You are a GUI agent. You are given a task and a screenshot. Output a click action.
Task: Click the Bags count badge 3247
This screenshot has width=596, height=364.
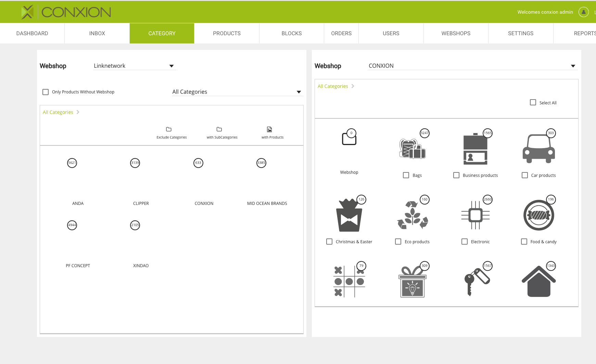pyautogui.click(x=424, y=133)
